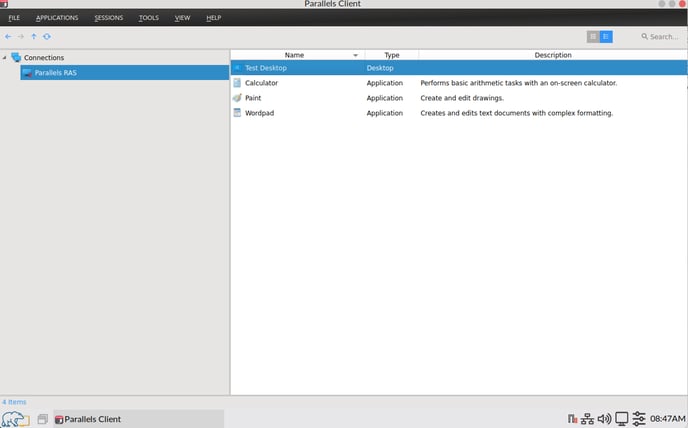Open the View menu
The image size is (688, 428).
[x=183, y=18]
